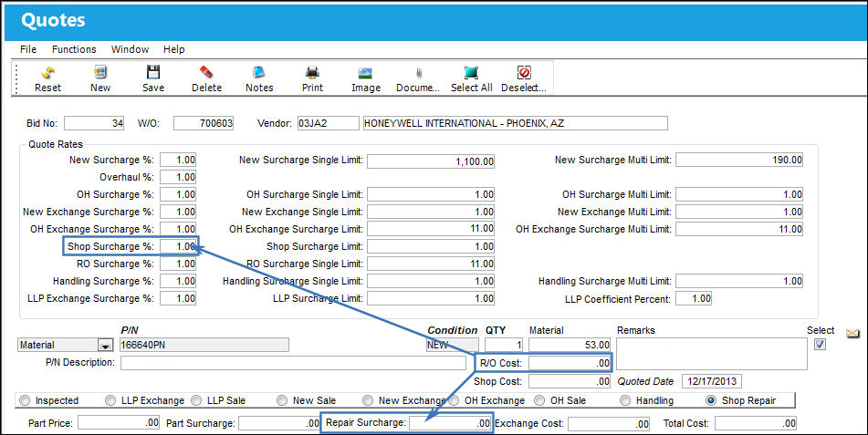
Task: Click the Part Surcharge field
Action: point(279,423)
